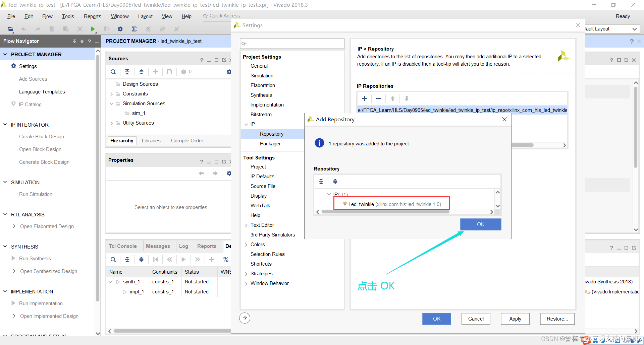The height and width of the screenshot is (345, 644).
Task: Select the xilinx_com_hls_led_twinkle repository path
Action: (462, 110)
